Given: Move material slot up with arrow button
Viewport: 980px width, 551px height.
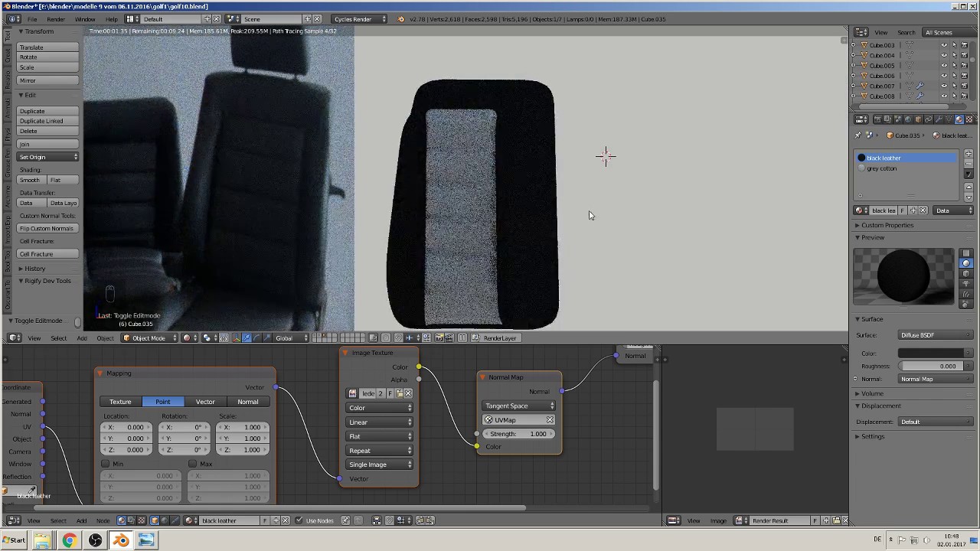Looking at the screenshot, I should (x=969, y=187).
